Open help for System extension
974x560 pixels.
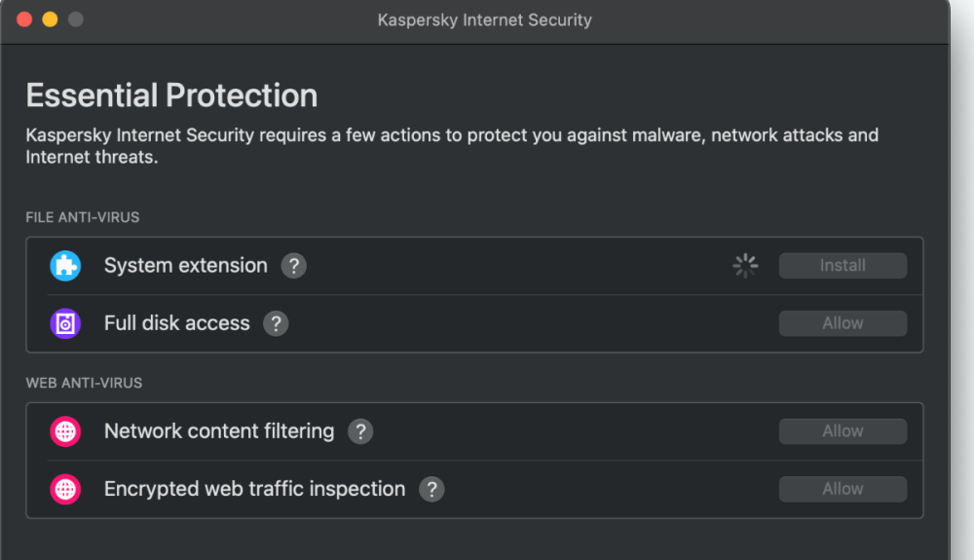point(294,266)
